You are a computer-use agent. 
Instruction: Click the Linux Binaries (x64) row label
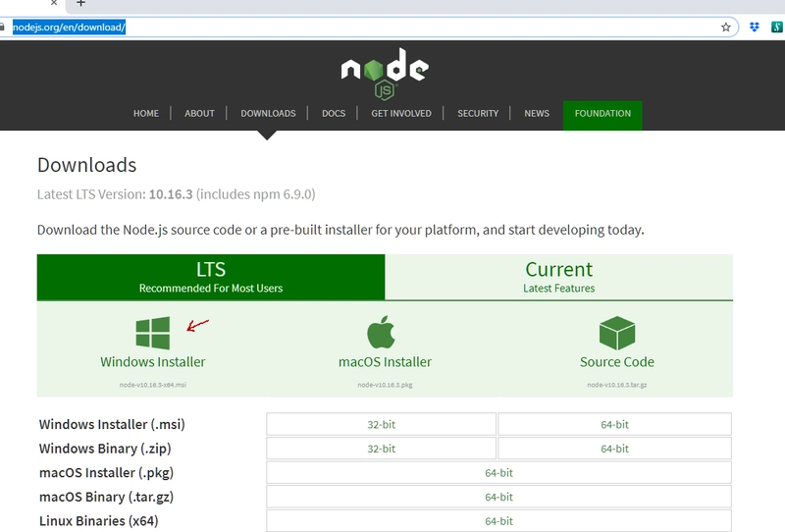click(x=99, y=521)
